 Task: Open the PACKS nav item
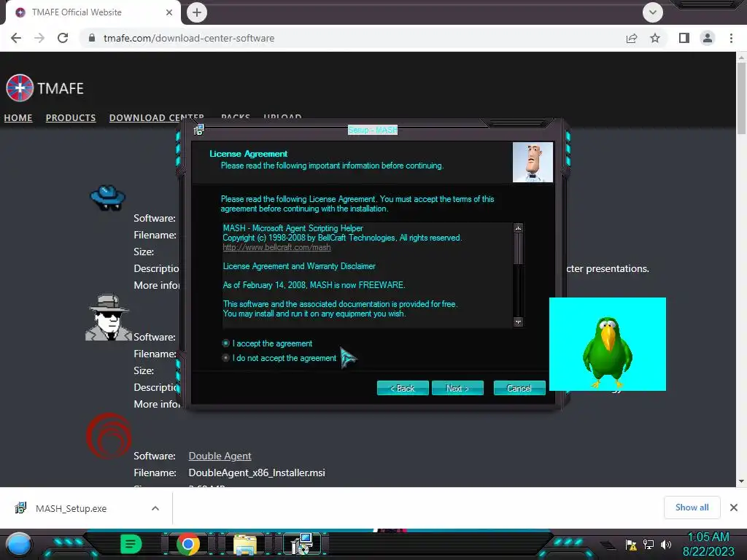pyautogui.click(x=236, y=116)
